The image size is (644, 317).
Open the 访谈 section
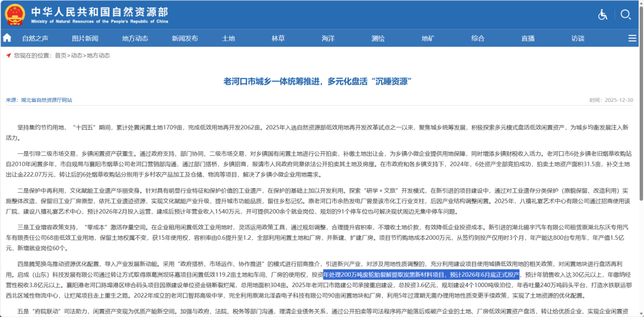click(578, 38)
